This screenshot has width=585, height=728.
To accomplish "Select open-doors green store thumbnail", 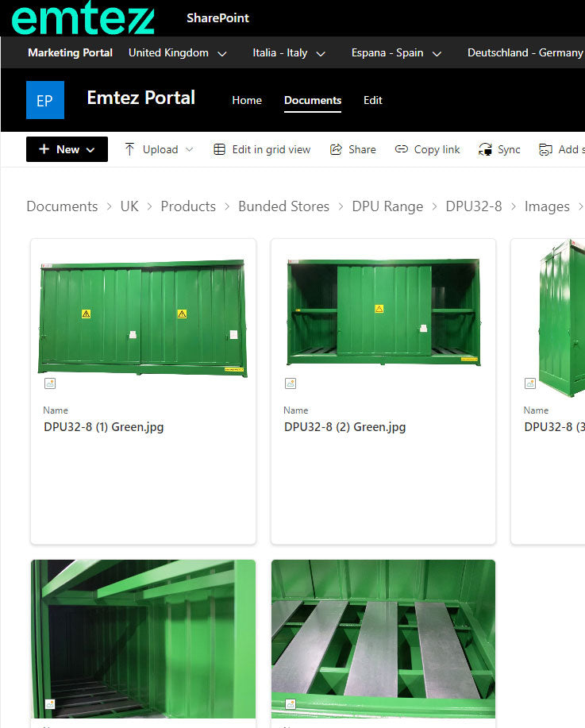I will click(383, 312).
